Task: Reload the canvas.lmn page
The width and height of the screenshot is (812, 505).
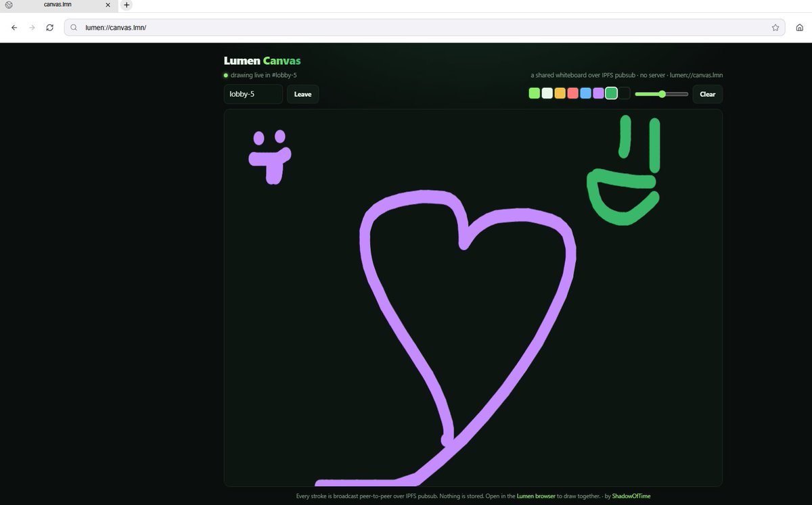Action: coord(49,28)
